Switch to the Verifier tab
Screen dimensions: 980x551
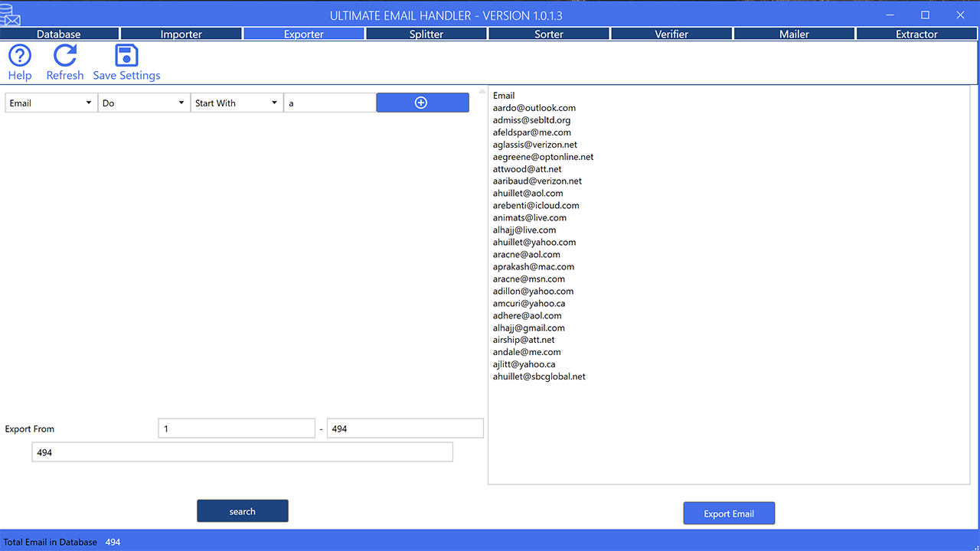pyautogui.click(x=671, y=34)
